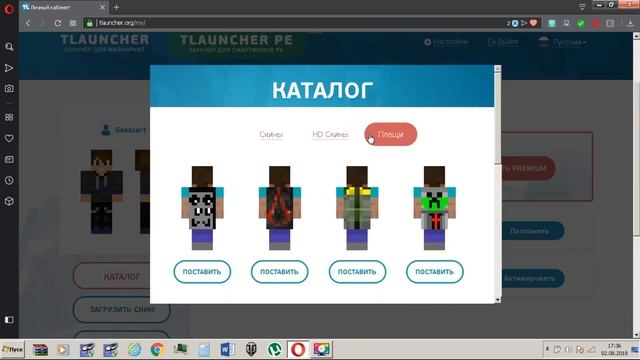Image resolution: width=640 pixels, height=360 pixels.
Task: Send page to My Flow from address bar
Action: click(x=524, y=23)
